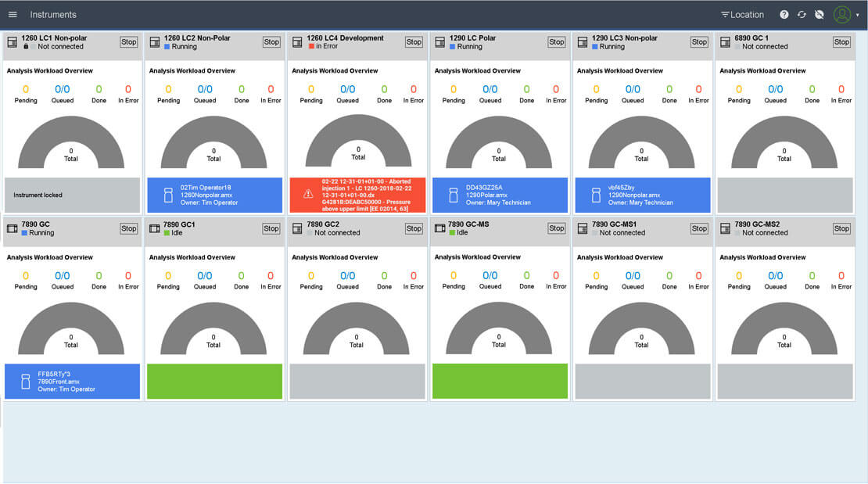Click the disabled notifications eye icon
The height and width of the screenshot is (484, 868).
[x=819, y=14]
